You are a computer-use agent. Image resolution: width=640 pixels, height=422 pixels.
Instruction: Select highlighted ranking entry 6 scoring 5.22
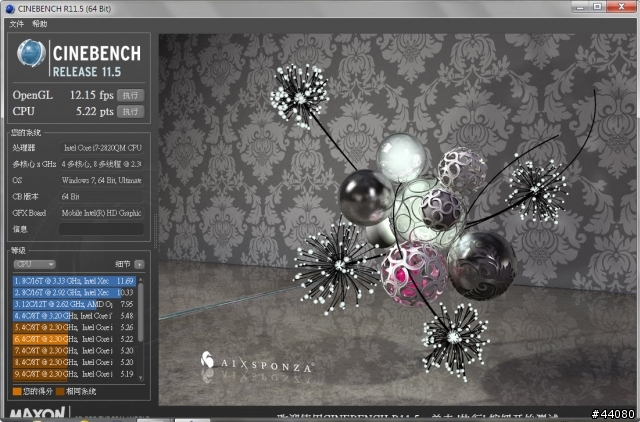tap(74, 339)
